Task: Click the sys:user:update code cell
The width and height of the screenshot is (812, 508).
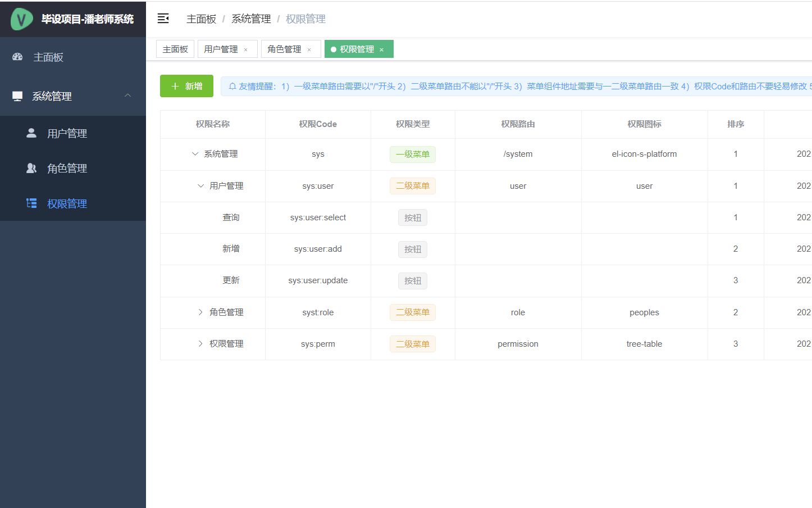Action: [318, 280]
